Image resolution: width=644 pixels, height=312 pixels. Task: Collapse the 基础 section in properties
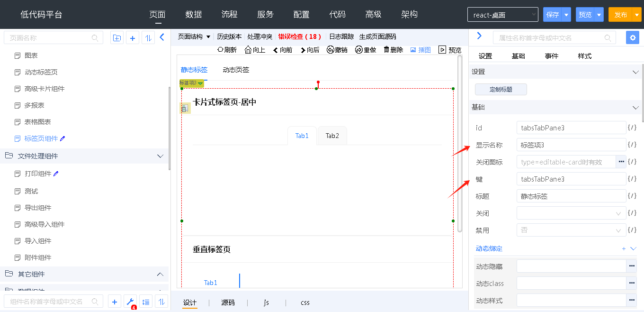click(635, 108)
